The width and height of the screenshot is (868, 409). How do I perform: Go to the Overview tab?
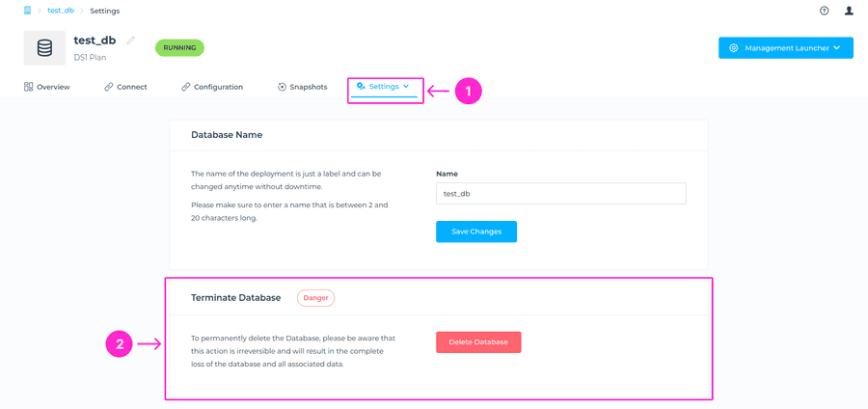click(53, 87)
